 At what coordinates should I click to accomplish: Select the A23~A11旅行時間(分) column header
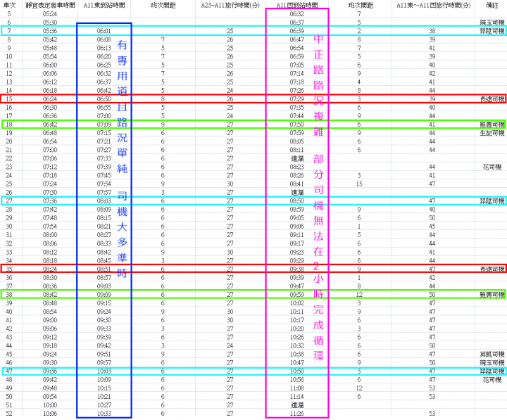coord(230,6)
